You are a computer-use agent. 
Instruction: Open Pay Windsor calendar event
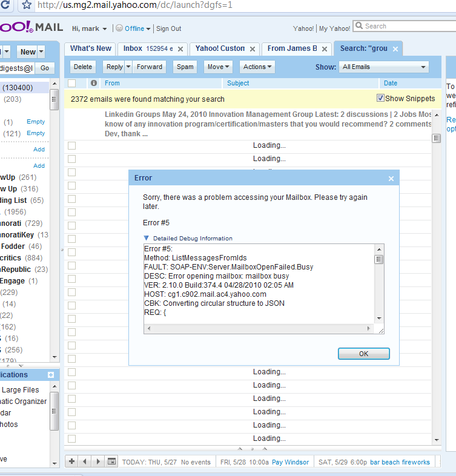click(290, 462)
